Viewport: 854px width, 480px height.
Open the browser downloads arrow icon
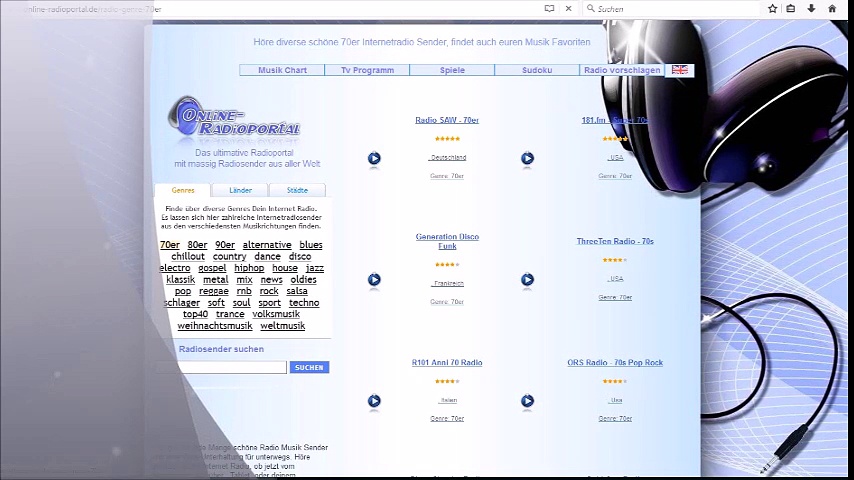click(811, 8)
